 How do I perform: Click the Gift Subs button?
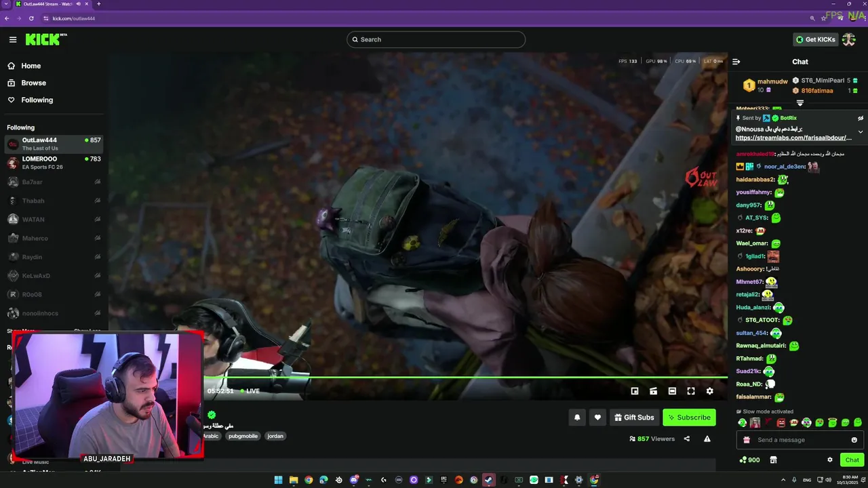pyautogui.click(x=635, y=418)
